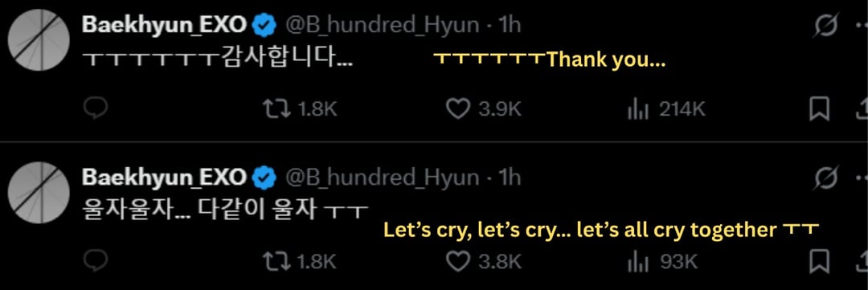
Task: Bookmark the second tweet
Action: [819, 261]
